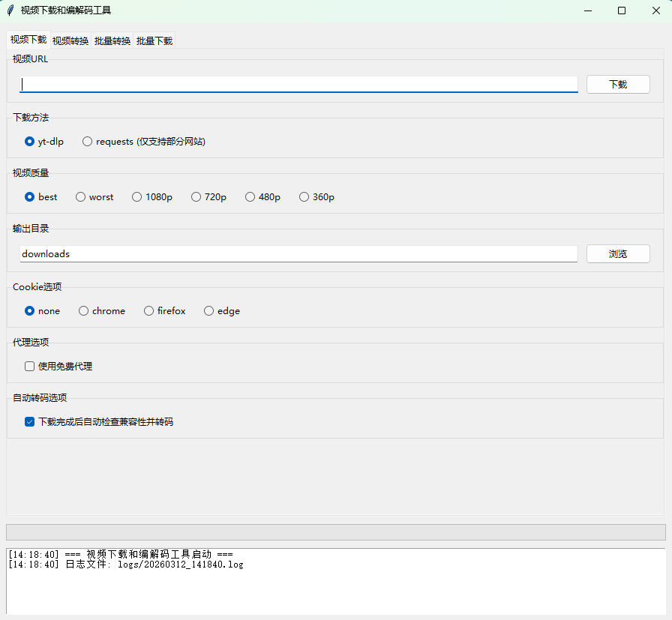Select 1080p video quality
This screenshot has height=620, width=672.
pyautogui.click(x=136, y=196)
